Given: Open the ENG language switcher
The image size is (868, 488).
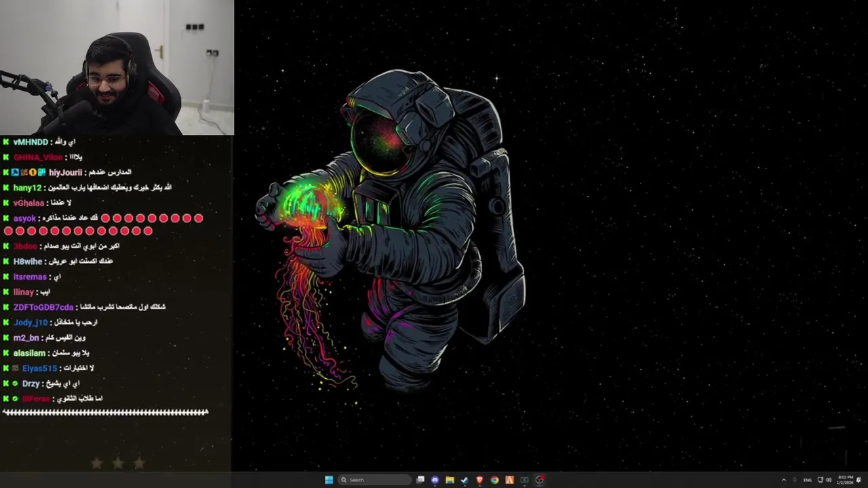Looking at the screenshot, I should [x=808, y=480].
